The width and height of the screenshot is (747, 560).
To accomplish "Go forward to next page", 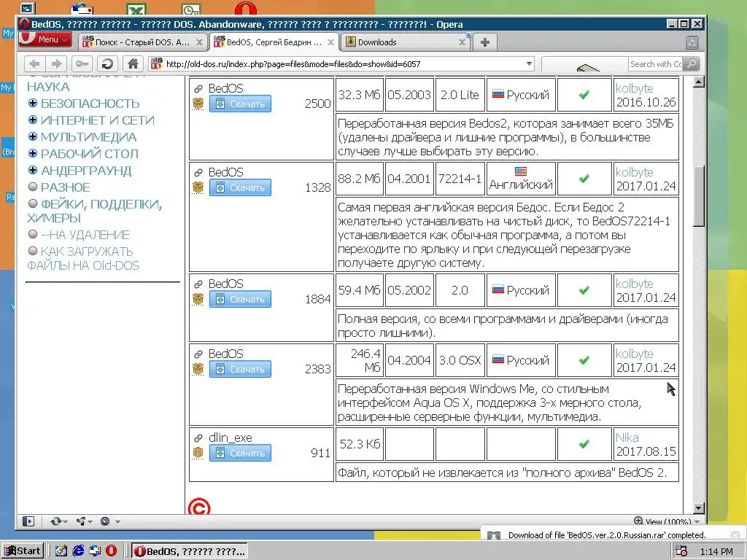I will point(57,64).
